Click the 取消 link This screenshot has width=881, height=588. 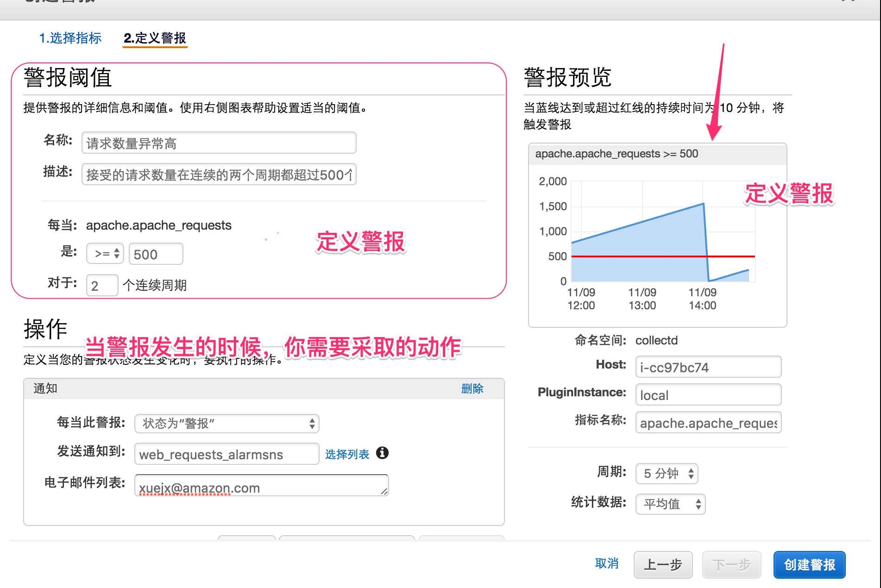click(x=607, y=563)
